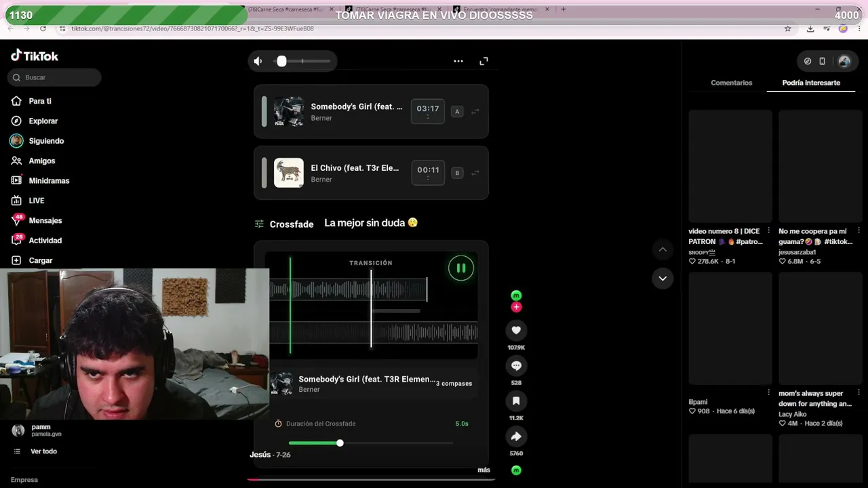
Task: Go back with the browser back arrow
Action: coord(10,28)
